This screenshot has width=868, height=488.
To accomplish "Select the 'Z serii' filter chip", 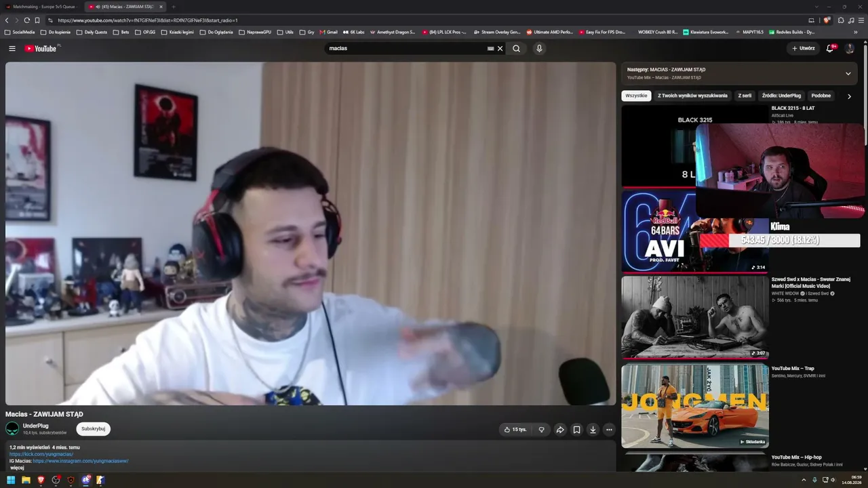I will (745, 96).
